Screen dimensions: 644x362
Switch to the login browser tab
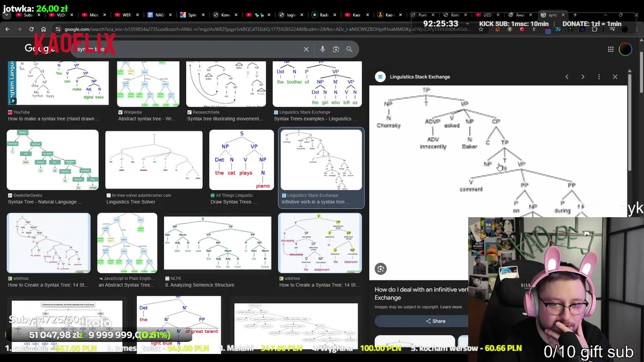click(x=290, y=15)
